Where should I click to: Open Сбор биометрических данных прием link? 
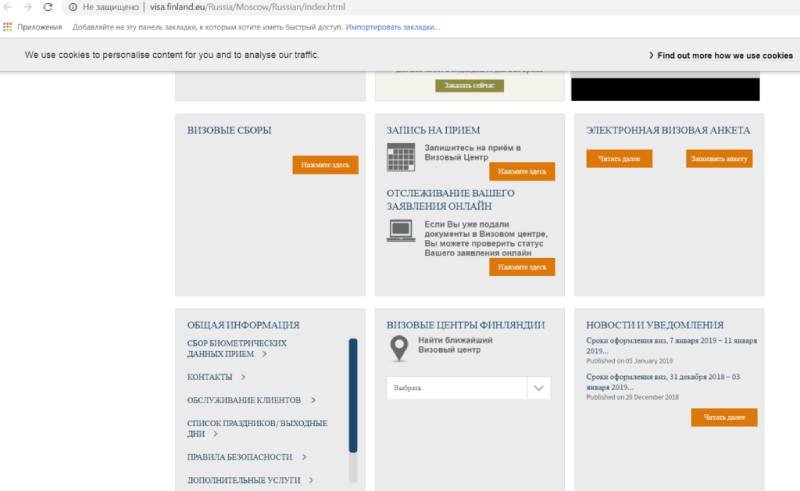[x=237, y=348]
